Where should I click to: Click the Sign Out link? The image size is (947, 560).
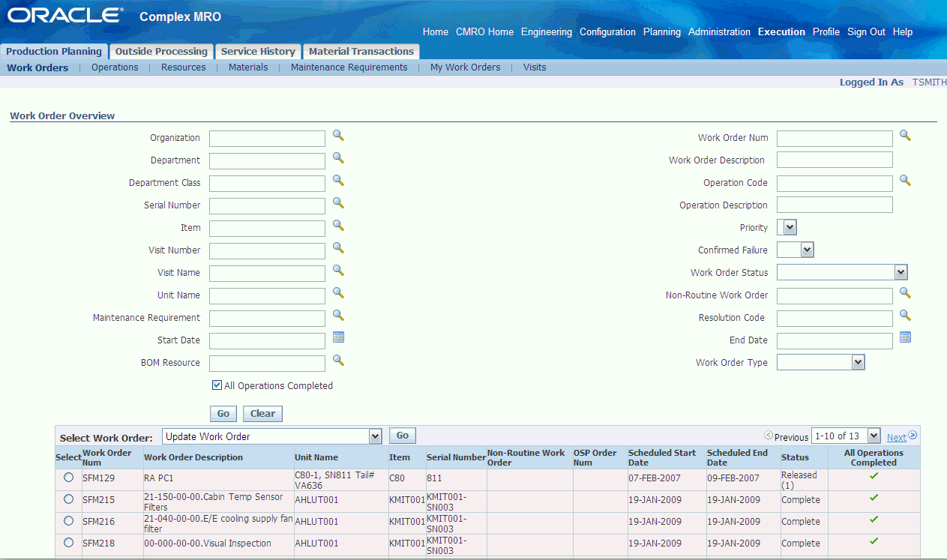(x=866, y=32)
